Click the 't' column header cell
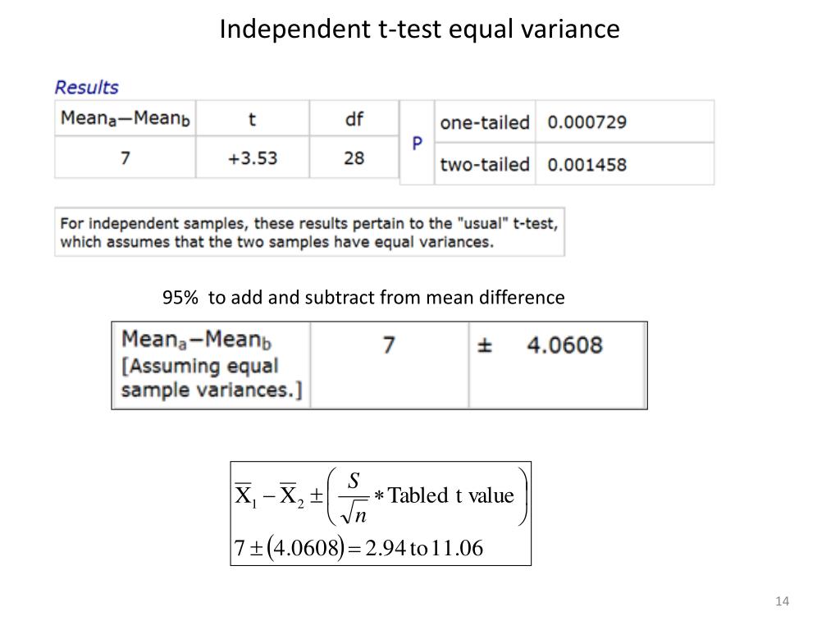This screenshot has width=840, height=630. [253, 118]
